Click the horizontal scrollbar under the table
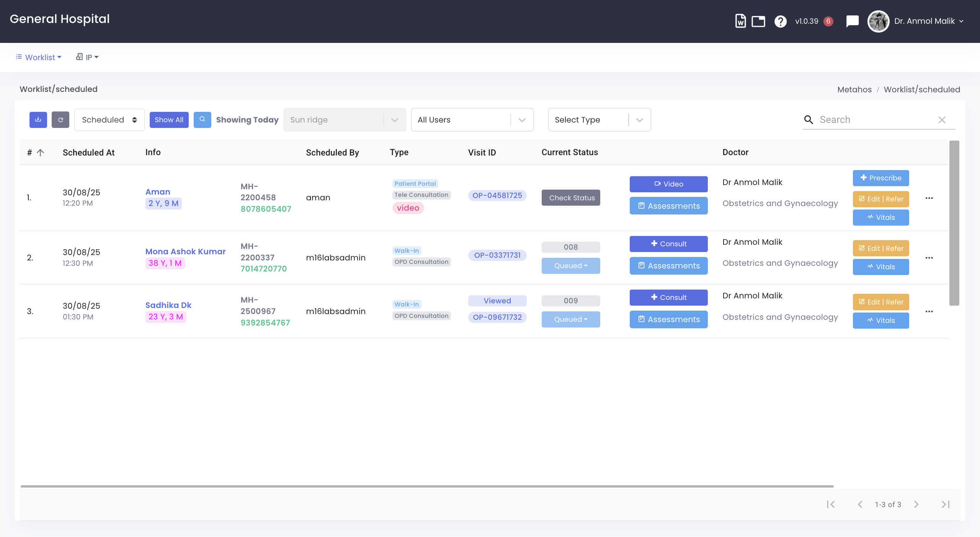The image size is (980, 537). pos(427,486)
